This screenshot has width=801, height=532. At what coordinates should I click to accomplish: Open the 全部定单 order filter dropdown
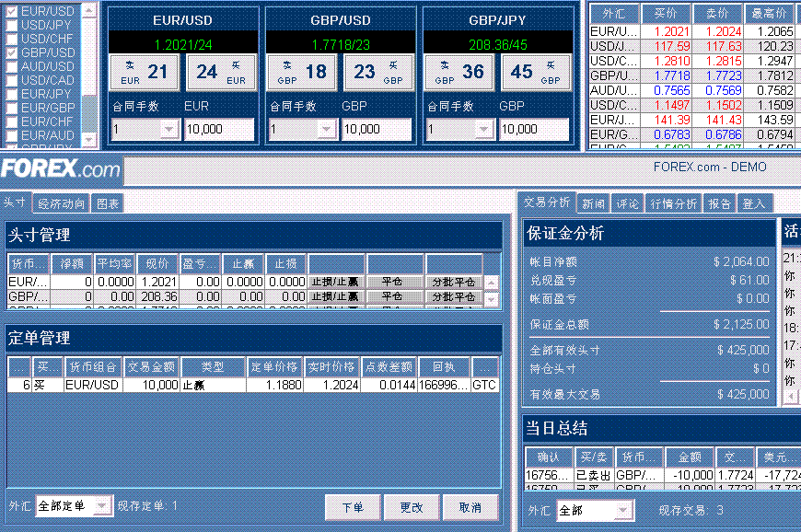(x=74, y=506)
